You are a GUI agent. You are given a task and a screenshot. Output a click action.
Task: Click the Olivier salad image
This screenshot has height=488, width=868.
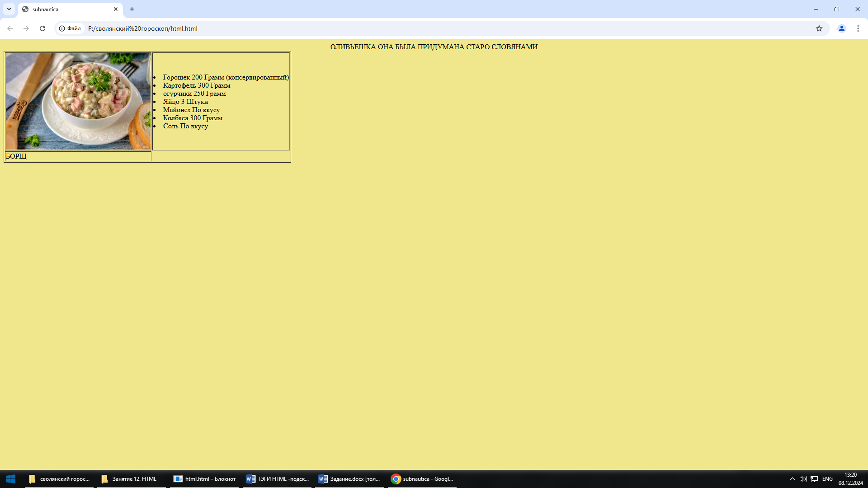click(x=78, y=101)
